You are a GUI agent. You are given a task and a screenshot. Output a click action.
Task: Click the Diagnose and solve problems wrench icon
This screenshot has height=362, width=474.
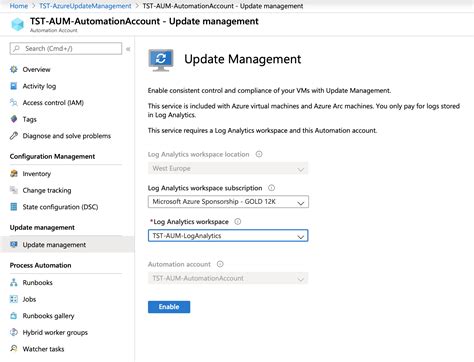click(x=14, y=136)
